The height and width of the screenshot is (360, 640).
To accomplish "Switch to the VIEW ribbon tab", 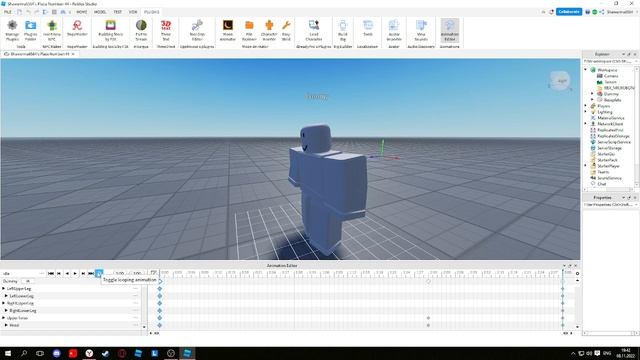I will tap(133, 12).
